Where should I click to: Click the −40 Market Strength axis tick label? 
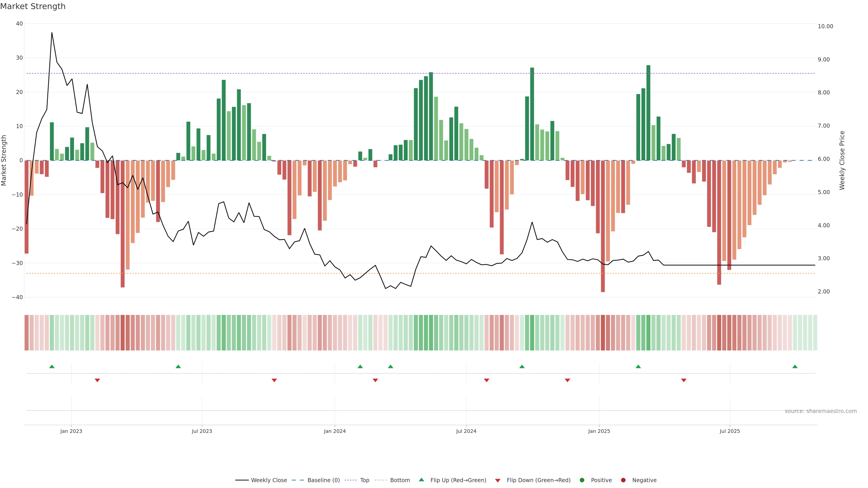click(x=17, y=297)
